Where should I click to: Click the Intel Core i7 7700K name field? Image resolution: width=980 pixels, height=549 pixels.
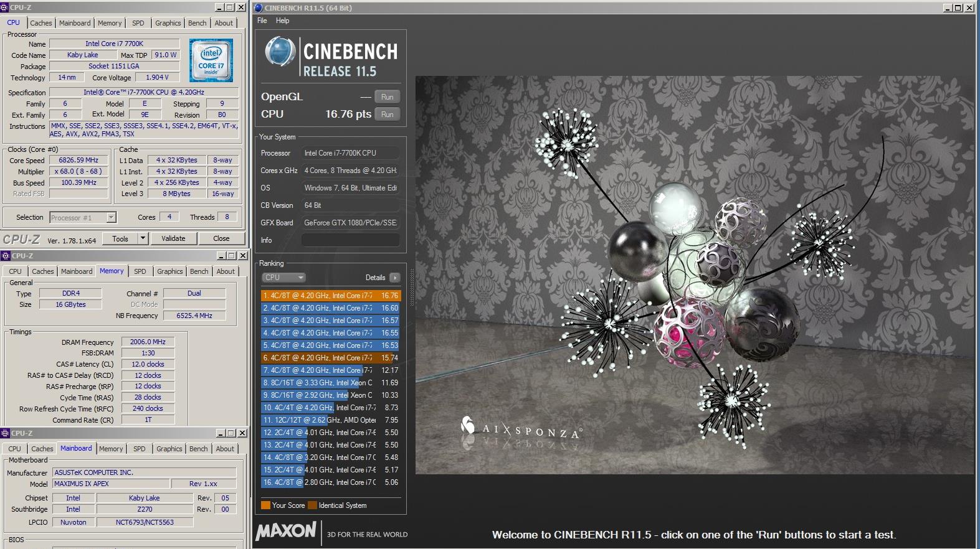tap(115, 44)
